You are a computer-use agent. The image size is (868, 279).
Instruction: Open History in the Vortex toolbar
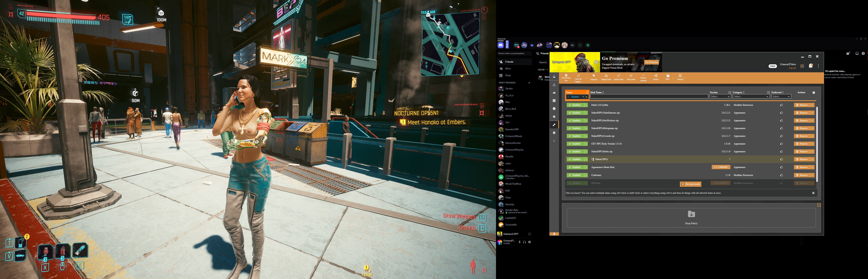pos(656,77)
